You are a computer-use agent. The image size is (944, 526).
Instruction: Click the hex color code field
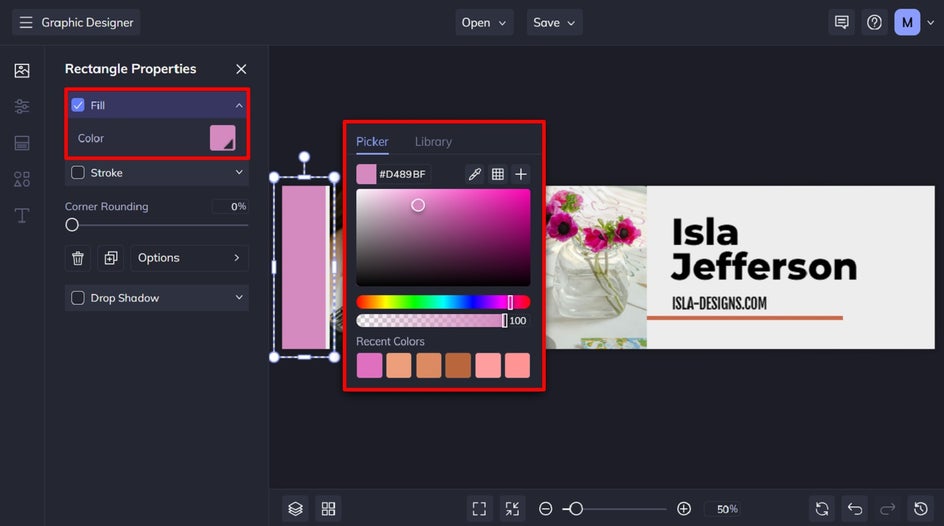click(x=403, y=174)
